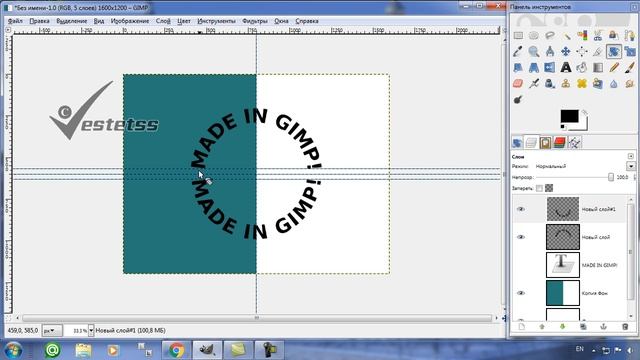Open the Слой menu
This screenshot has height=360, width=640.
(x=163, y=21)
